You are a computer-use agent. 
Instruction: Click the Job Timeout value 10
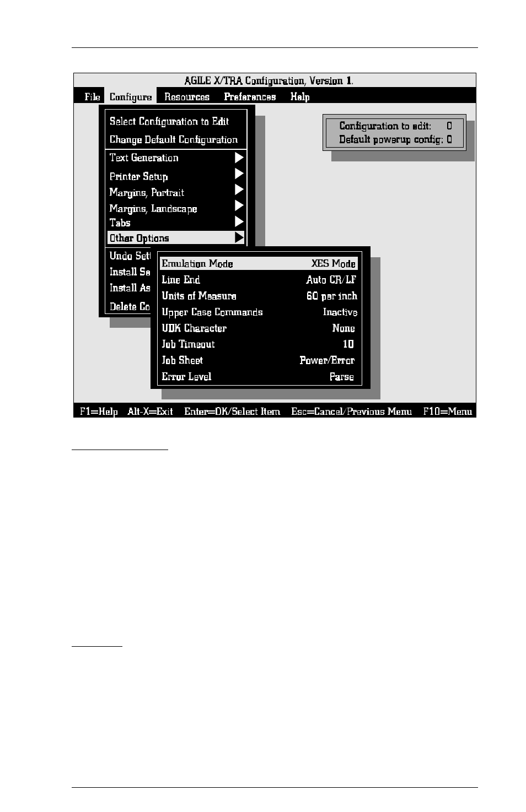[348, 344]
